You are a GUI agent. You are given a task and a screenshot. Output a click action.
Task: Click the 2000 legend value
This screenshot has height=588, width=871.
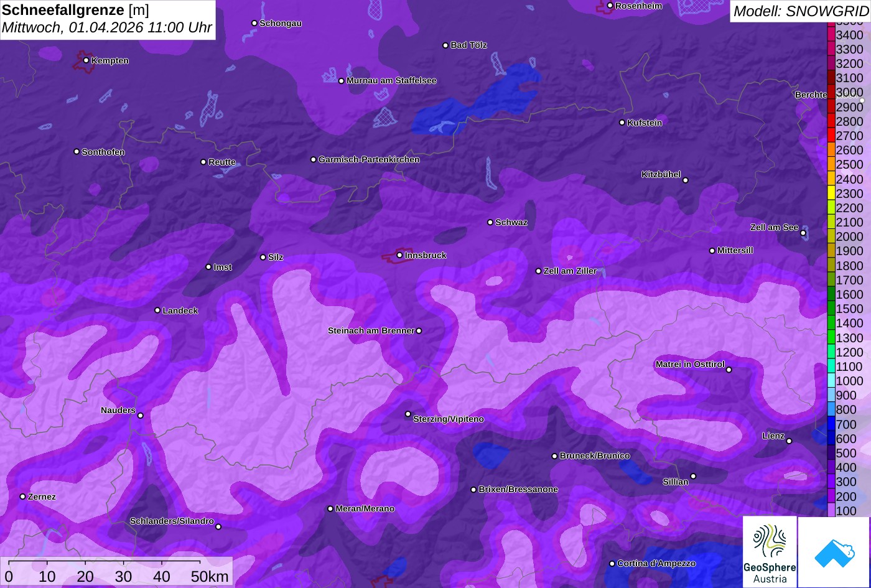[x=849, y=236]
